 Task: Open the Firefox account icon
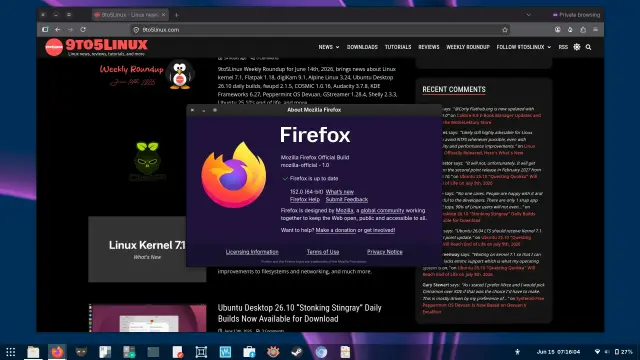point(558,30)
